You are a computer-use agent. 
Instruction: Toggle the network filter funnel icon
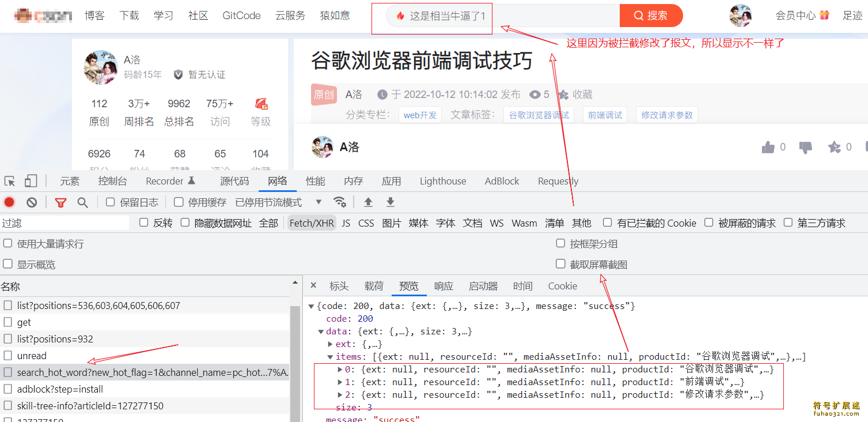coord(60,202)
